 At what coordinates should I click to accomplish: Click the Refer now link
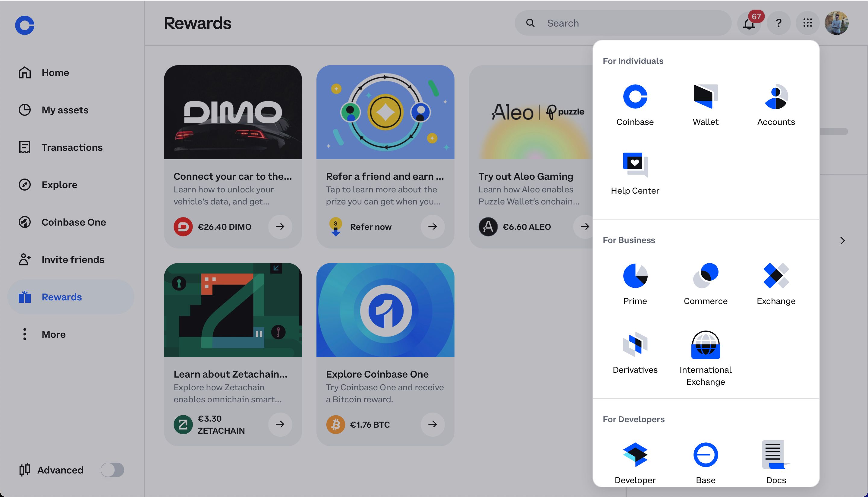370,227
